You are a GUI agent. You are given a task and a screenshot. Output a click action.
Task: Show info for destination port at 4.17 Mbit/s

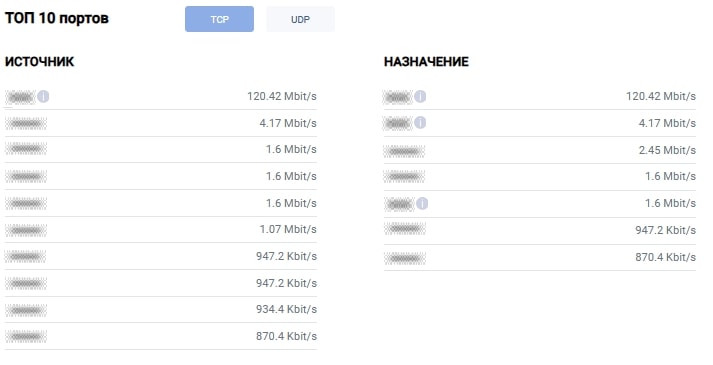pos(420,123)
